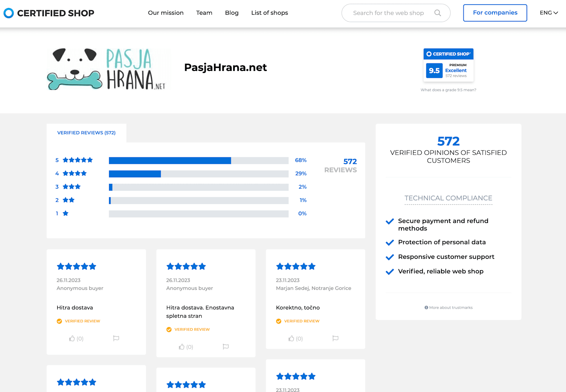Image resolution: width=566 pixels, height=392 pixels.
Task: Open 'More about trustmarks' link
Action: [451, 307]
